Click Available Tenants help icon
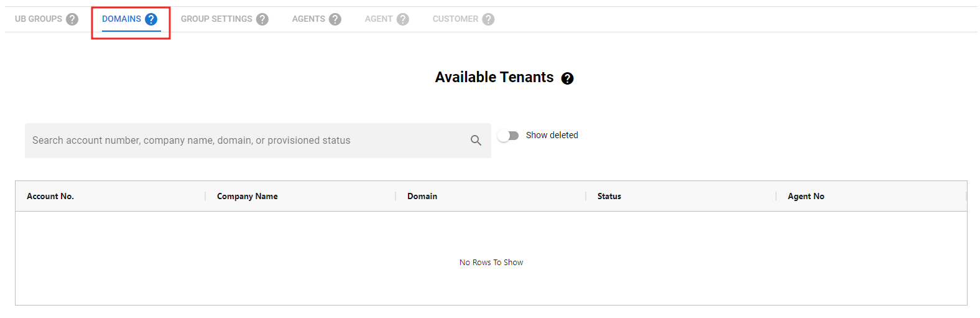 coord(567,78)
